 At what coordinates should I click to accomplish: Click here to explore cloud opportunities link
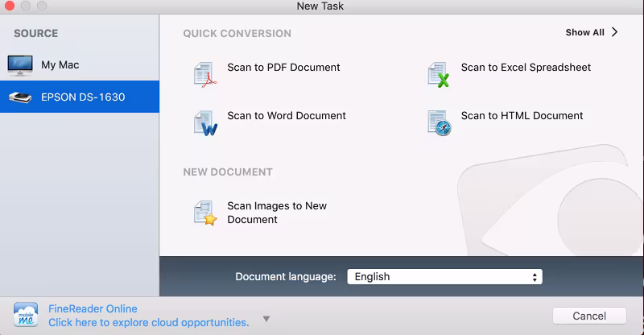149,323
